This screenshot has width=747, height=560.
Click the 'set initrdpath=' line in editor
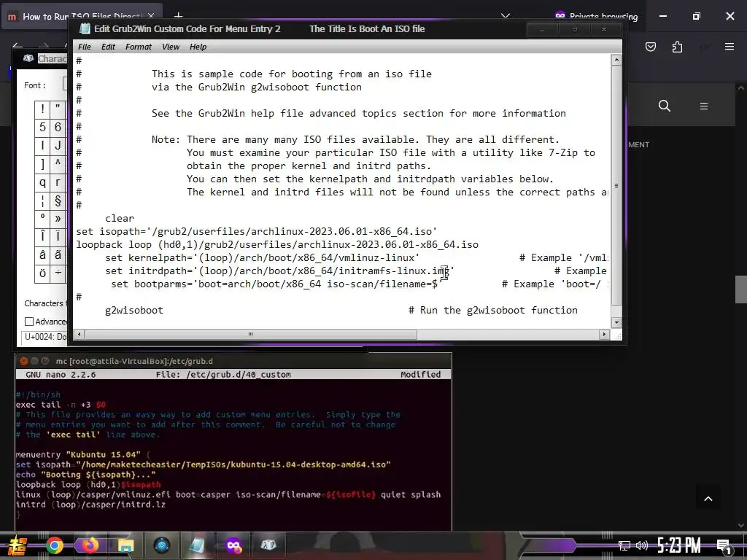[279, 271]
